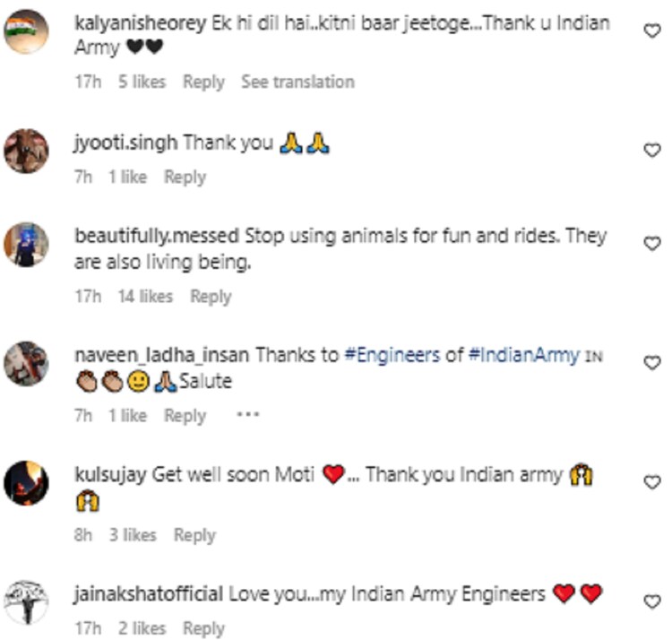Tap heart on beautifully.messed's comment
Screen dimensions: 672x640
(x=652, y=244)
